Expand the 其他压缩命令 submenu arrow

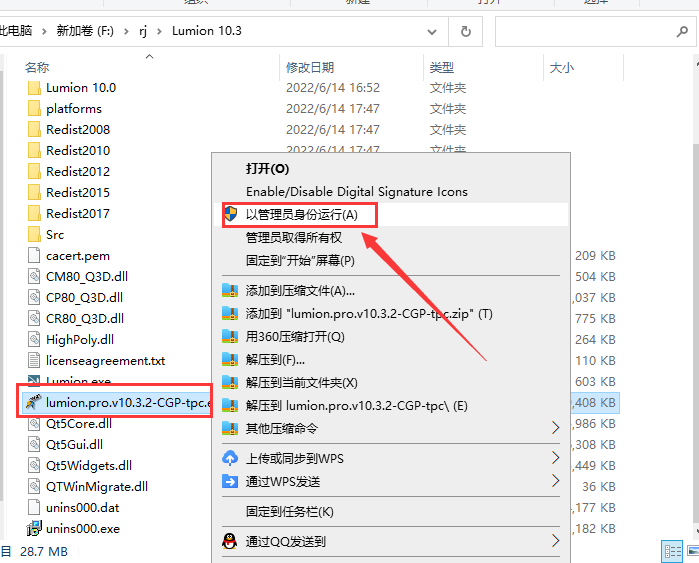(556, 428)
